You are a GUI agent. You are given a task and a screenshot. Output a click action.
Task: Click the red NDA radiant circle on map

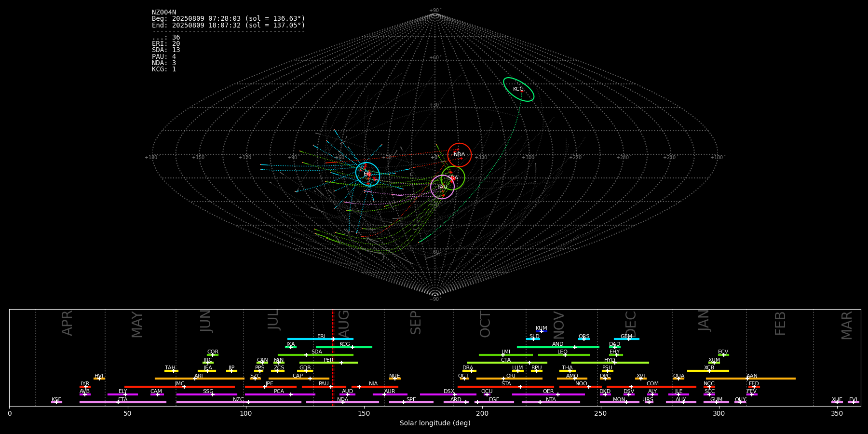[x=460, y=155]
